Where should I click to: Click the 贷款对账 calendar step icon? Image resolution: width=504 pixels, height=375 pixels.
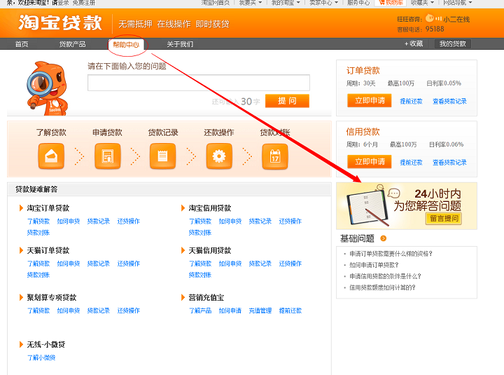click(x=275, y=156)
